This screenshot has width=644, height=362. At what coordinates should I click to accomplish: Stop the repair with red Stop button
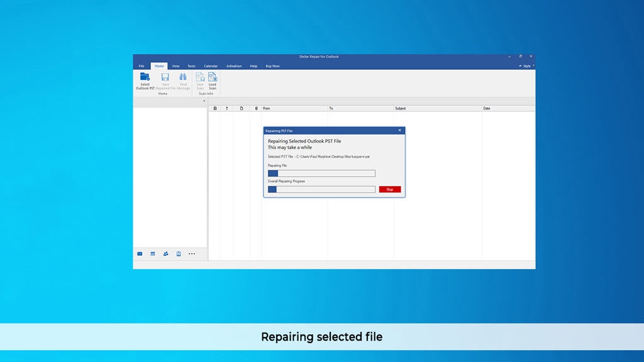(390, 190)
